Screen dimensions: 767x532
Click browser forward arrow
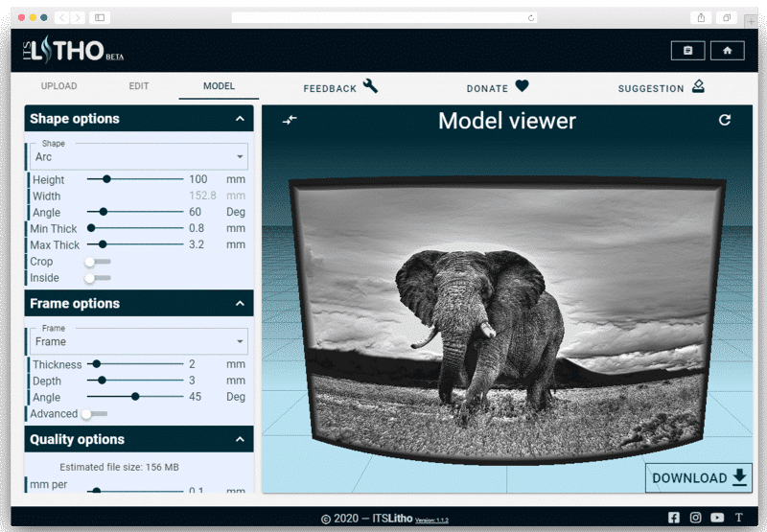point(78,17)
